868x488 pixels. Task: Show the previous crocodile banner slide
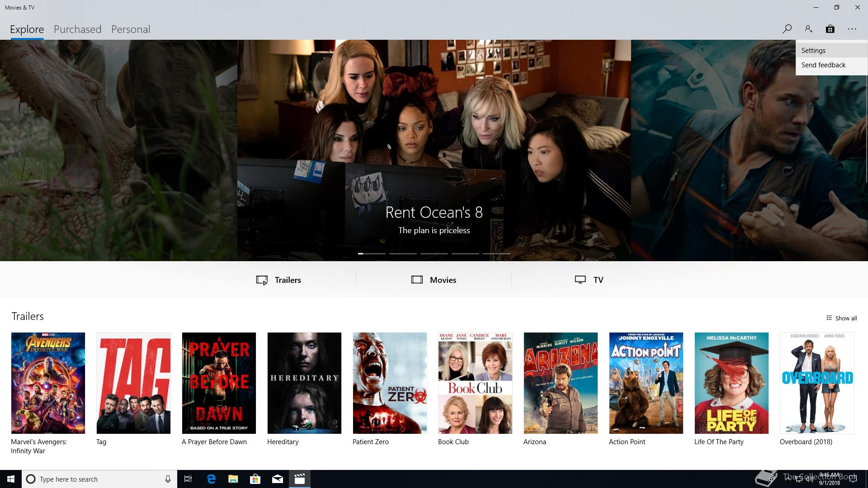118,150
